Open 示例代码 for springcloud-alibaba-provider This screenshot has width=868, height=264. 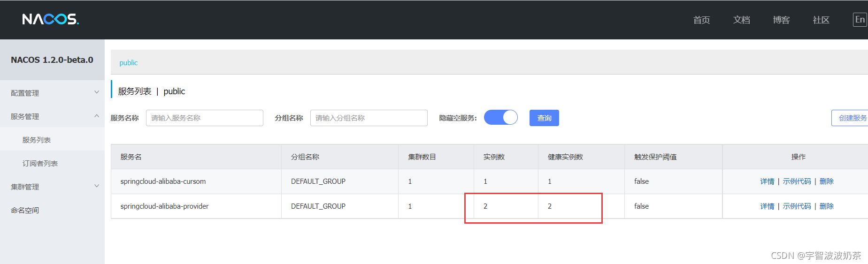click(x=797, y=206)
